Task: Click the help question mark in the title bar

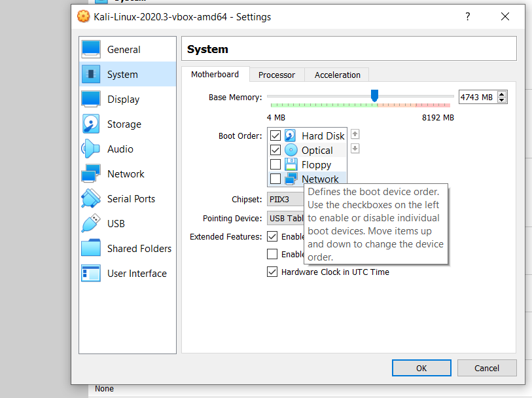Action: pos(467,16)
